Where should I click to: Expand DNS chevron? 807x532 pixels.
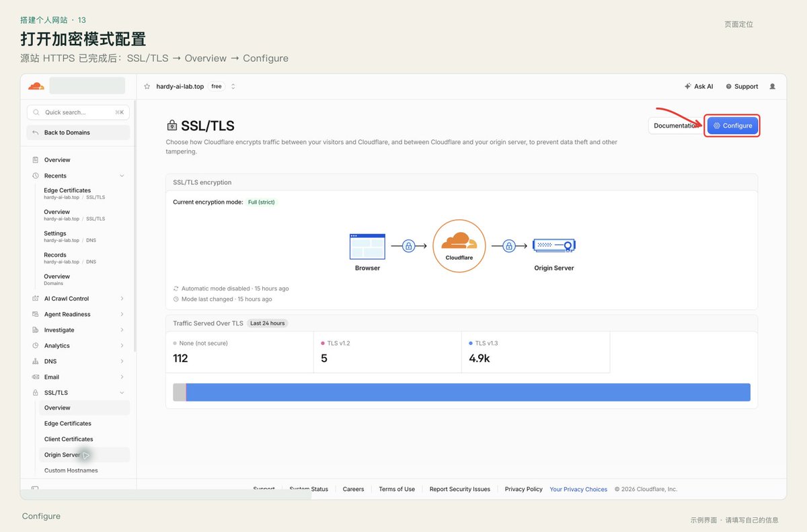(122, 361)
